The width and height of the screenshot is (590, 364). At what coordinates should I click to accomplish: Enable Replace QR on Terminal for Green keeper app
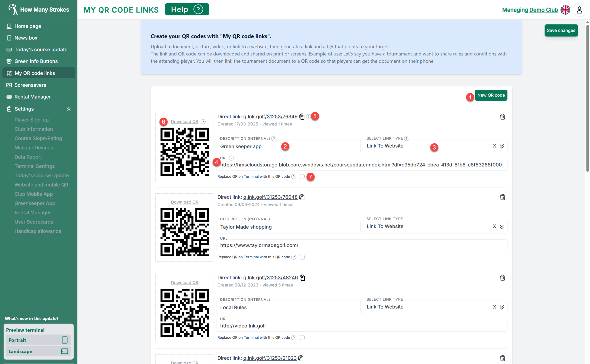point(302,176)
